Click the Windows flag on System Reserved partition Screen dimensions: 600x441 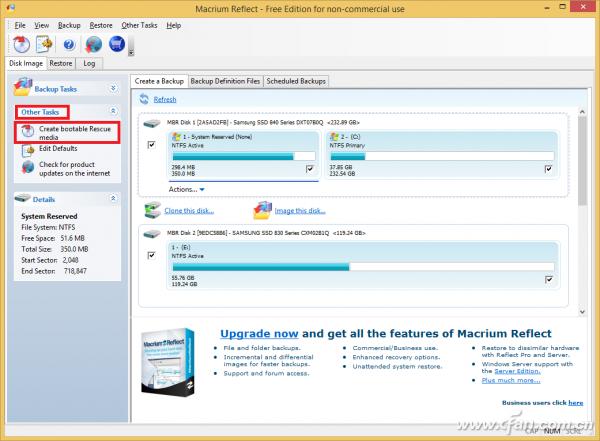click(x=176, y=137)
